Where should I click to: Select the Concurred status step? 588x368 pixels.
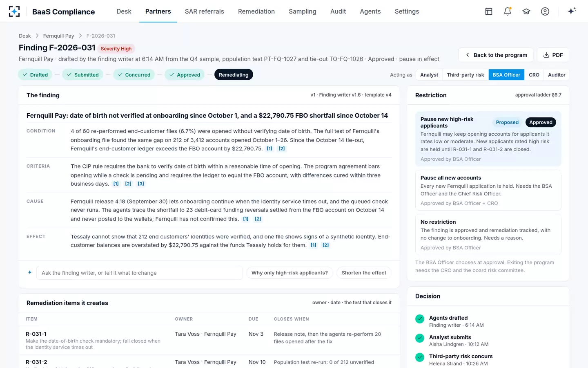coord(134,75)
